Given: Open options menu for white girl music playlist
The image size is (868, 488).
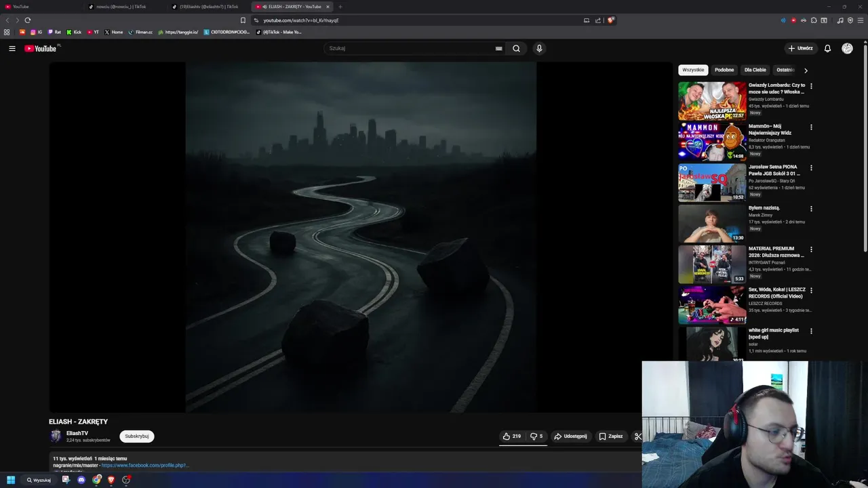Looking at the screenshot, I should 811,331.
